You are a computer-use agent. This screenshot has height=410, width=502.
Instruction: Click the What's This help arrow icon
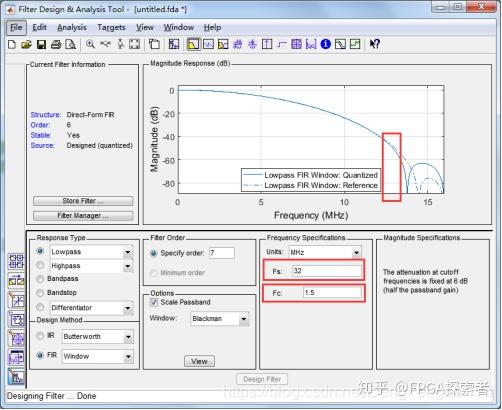[374, 44]
